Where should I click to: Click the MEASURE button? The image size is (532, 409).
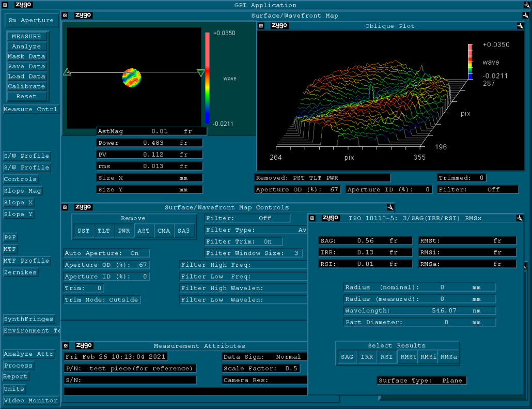click(x=26, y=36)
